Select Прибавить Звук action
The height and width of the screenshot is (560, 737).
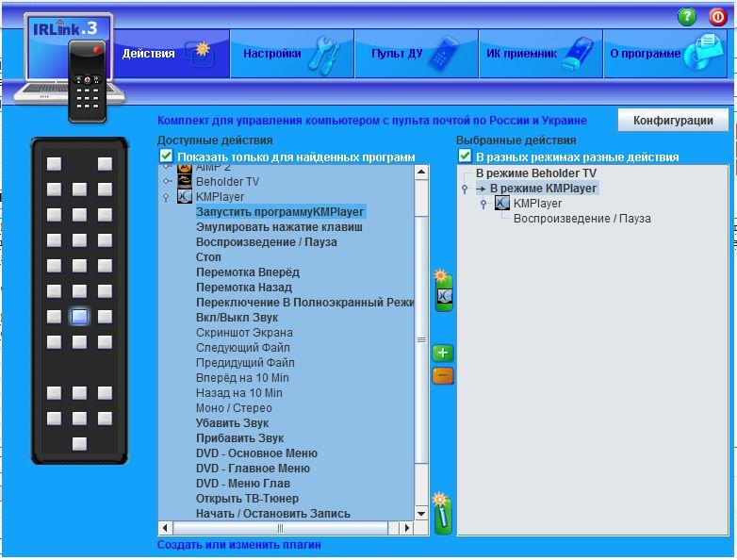[239, 438]
